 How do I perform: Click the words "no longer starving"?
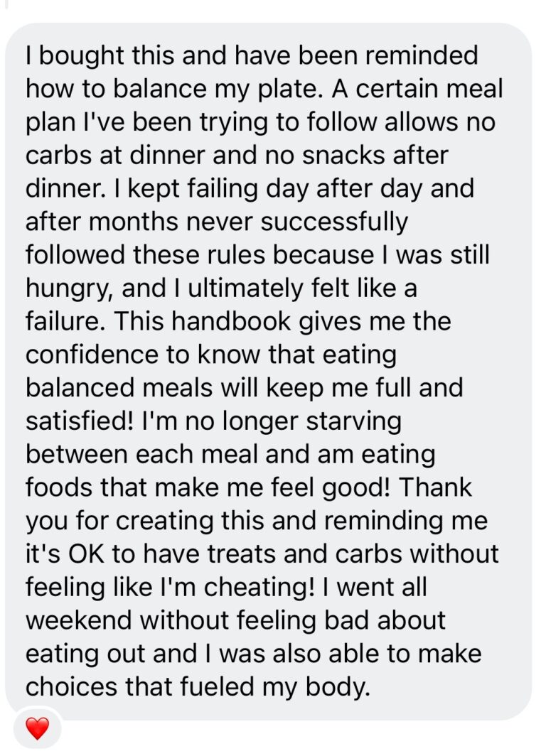(x=293, y=422)
